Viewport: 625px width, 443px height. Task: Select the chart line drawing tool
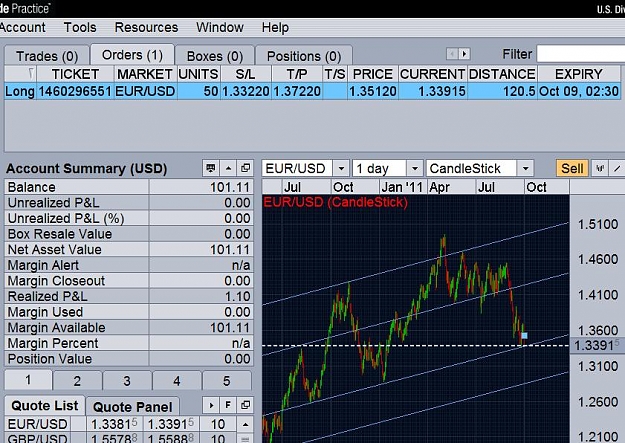617,168
